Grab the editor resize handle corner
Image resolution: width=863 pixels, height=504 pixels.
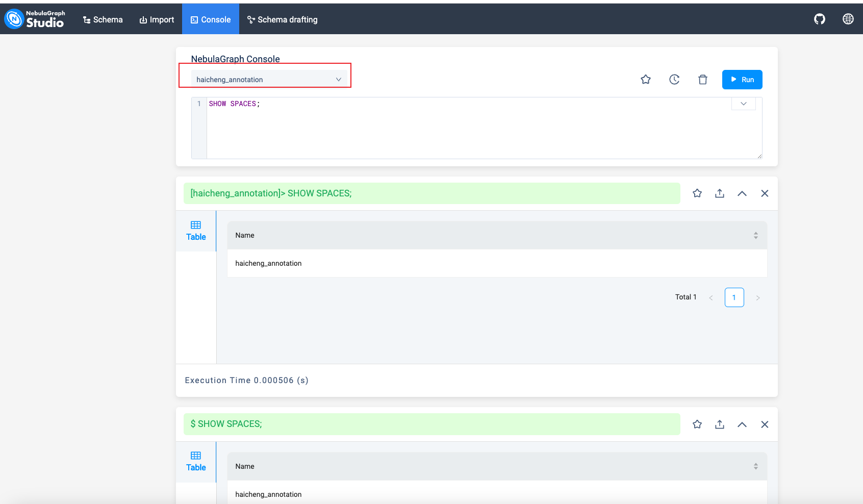[759, 156]
